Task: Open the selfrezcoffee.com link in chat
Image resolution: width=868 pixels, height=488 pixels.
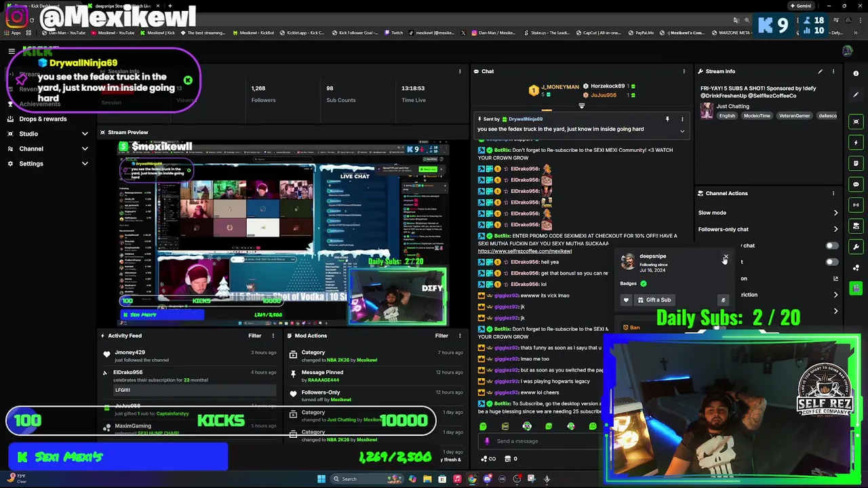Action: tap(525, 251)
